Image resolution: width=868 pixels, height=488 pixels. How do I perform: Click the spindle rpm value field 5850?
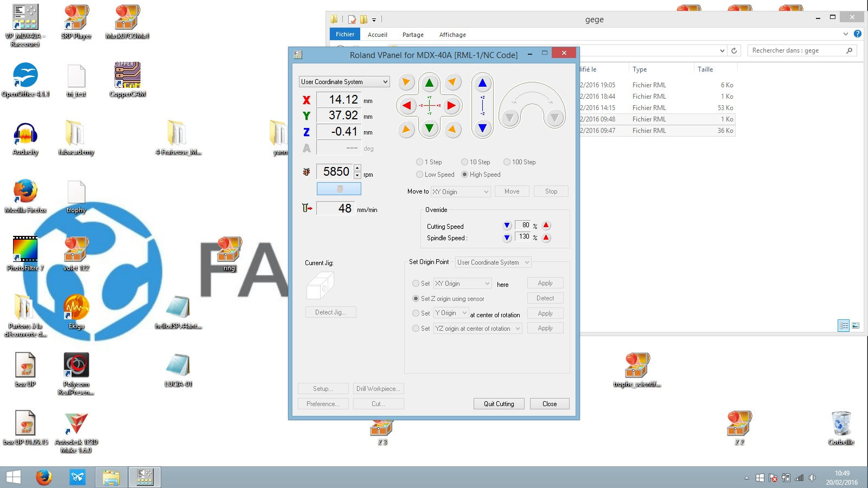click(x=335, y=171)
